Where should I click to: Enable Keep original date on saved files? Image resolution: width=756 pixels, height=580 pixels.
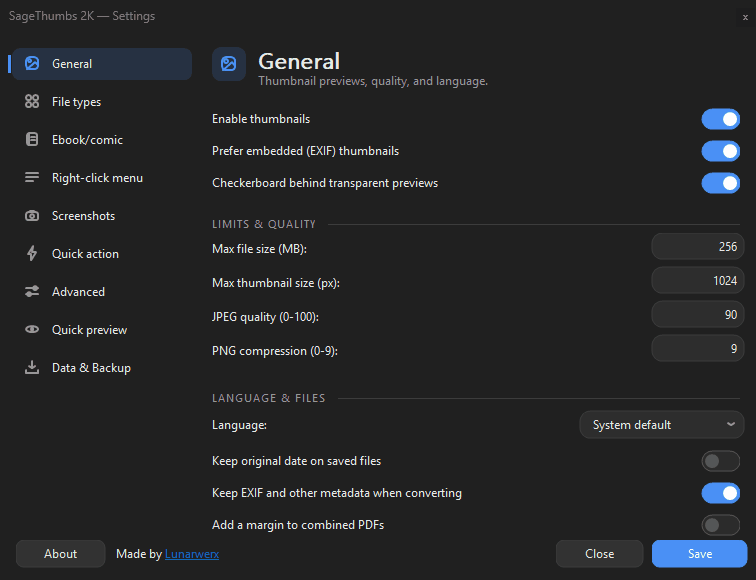(x=720, y=461)
